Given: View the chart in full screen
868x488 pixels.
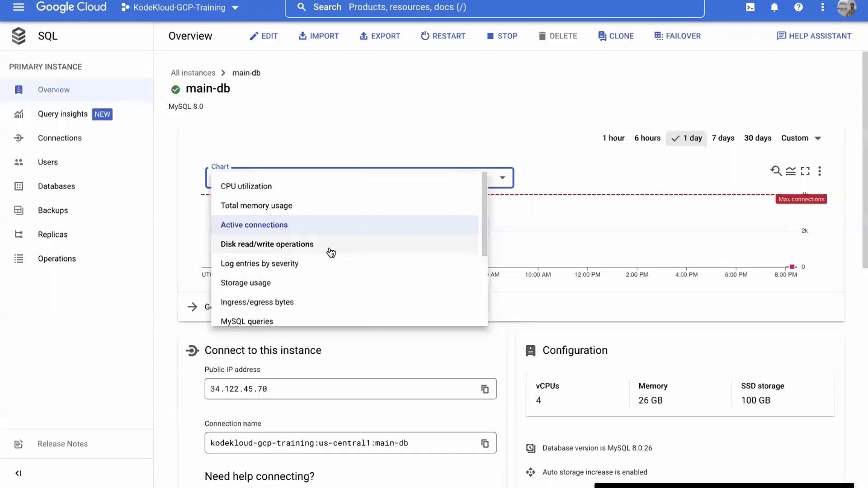Looking at the screenshot, I should coord(805,171).
